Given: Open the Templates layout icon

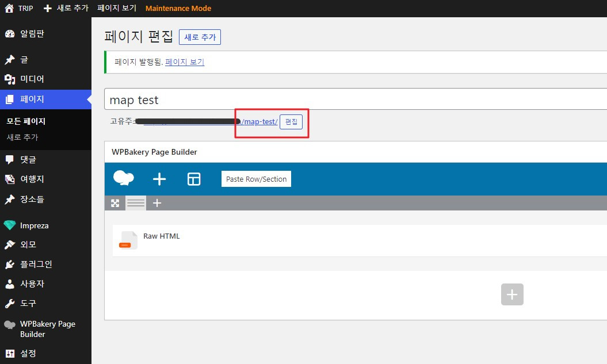Looking at the screenshot, I should pos(194,179).
